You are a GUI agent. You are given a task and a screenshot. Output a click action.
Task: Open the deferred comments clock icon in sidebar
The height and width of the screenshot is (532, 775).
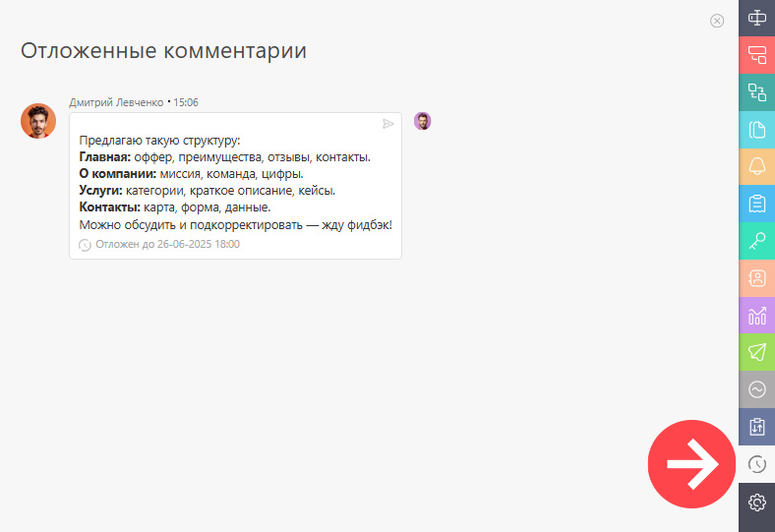coord(756,464)
